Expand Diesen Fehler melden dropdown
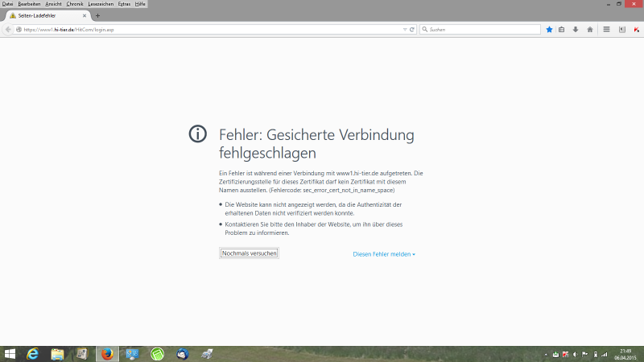 click(x=384, y=254)
